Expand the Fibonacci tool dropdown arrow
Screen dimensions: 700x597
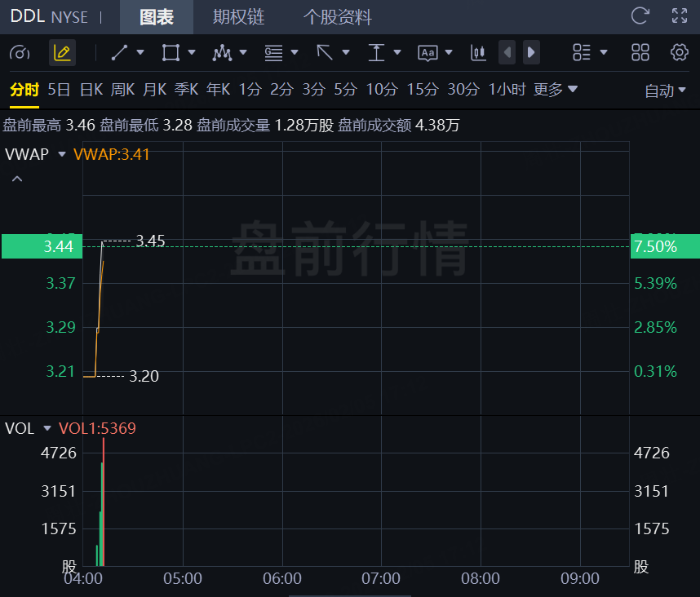(x=295, y=53)
